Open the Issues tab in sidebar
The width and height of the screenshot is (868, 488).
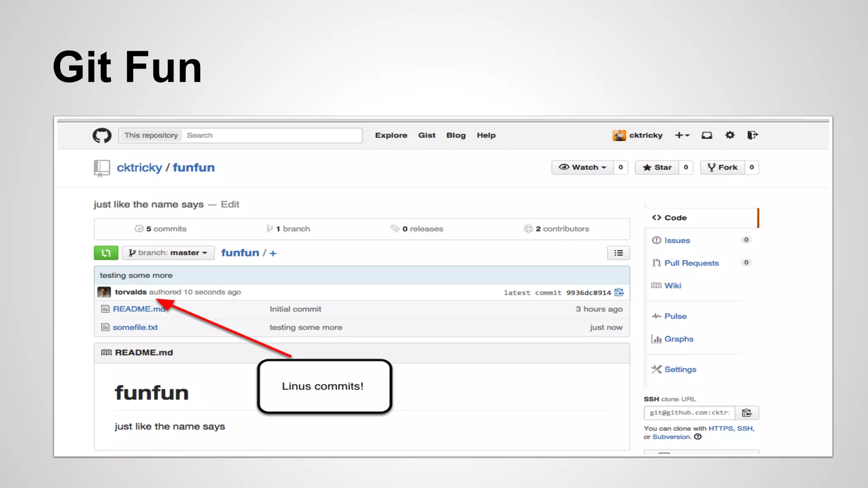pos(677,240)
